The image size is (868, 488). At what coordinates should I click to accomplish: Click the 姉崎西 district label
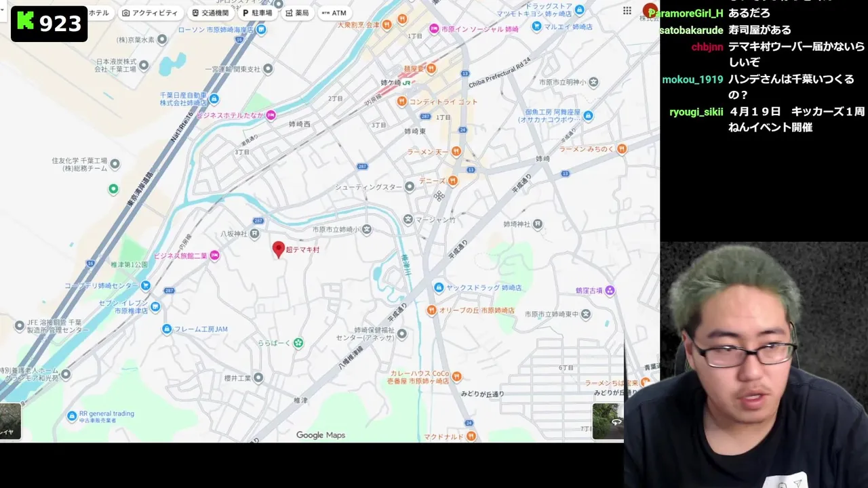298,125
